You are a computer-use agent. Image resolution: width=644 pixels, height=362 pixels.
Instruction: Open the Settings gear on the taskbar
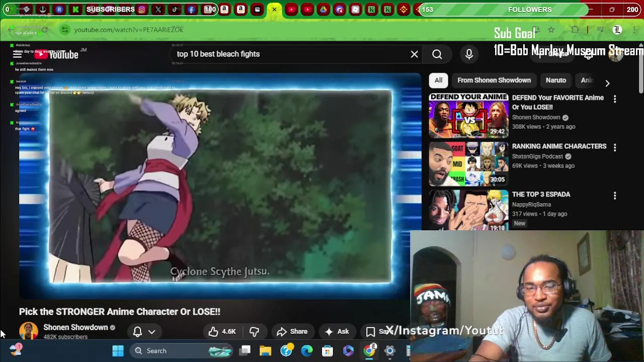pos(390,350)
